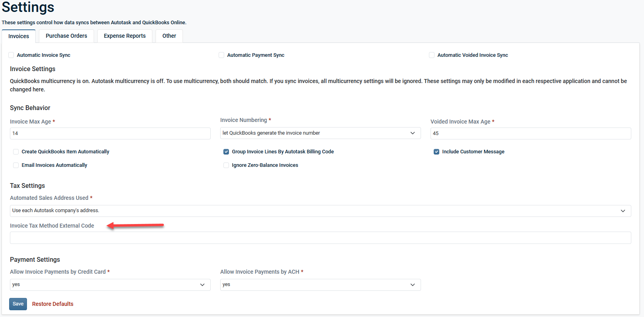Select the Other settings tab

pyautogui.click(x=169, y=36)
